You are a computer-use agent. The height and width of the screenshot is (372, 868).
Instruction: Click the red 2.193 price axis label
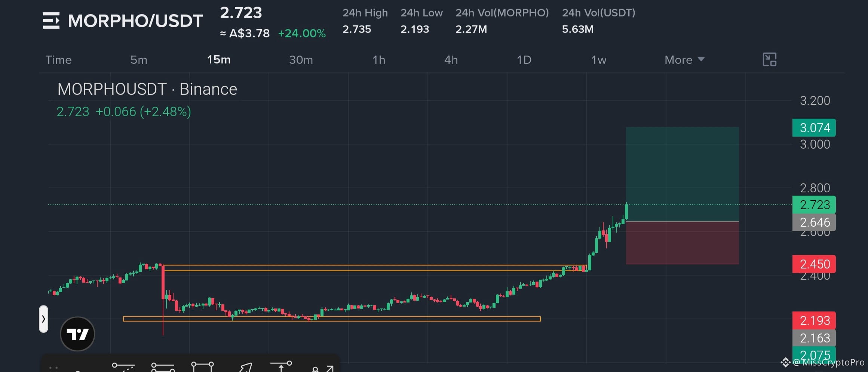tap(814, 320)
